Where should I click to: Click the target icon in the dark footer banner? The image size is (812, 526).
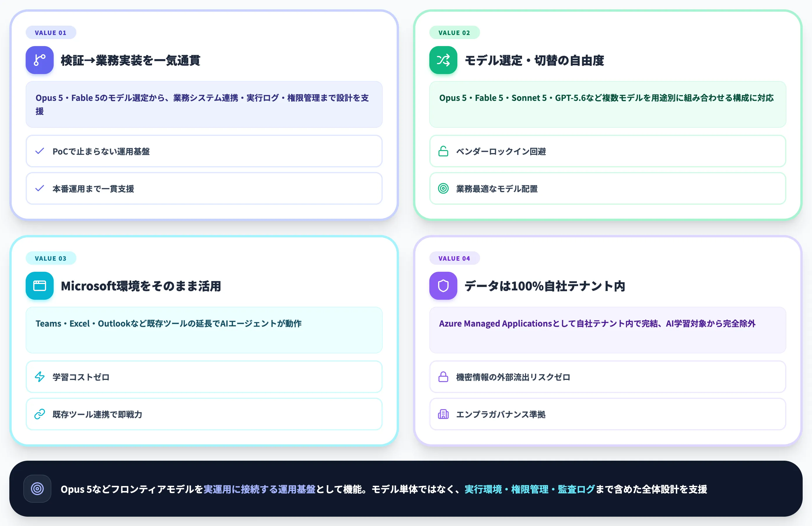coord(38,489)
